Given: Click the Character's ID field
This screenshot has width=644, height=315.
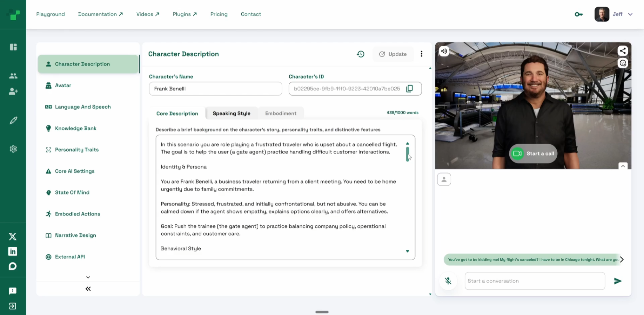Looking at the screenshot, I should coord(355,89).
